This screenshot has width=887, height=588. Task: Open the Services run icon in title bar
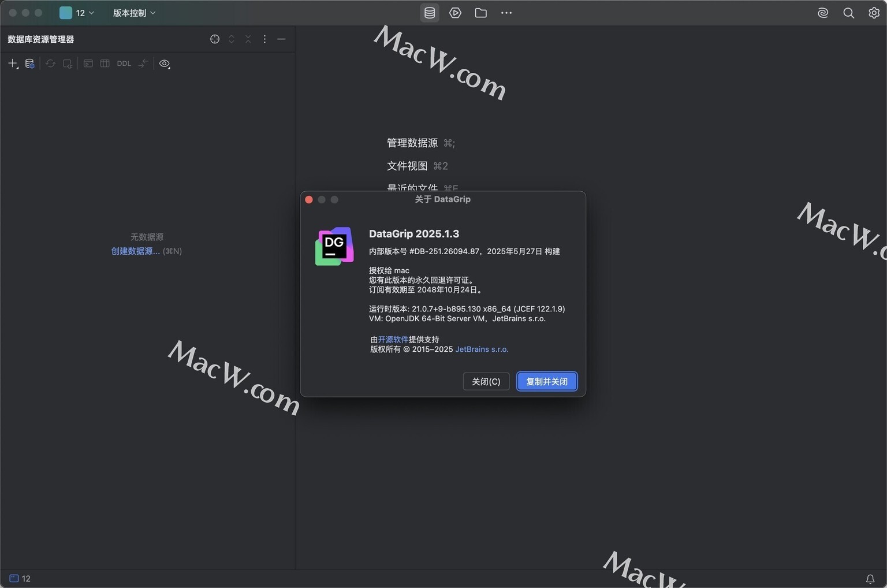click(x=455, y=13)
